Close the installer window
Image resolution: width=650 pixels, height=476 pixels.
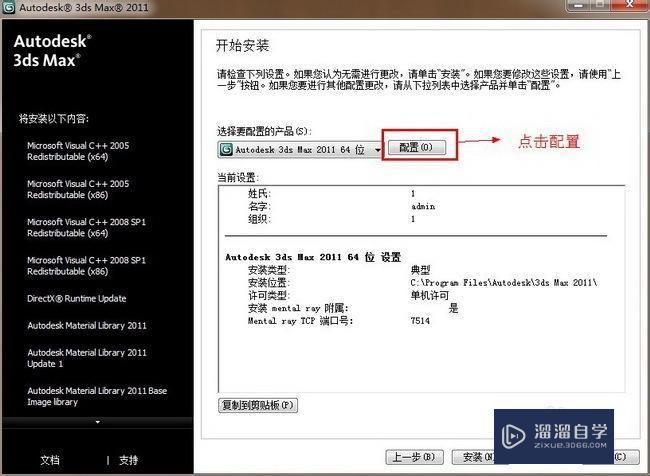[x=630, y=5]
